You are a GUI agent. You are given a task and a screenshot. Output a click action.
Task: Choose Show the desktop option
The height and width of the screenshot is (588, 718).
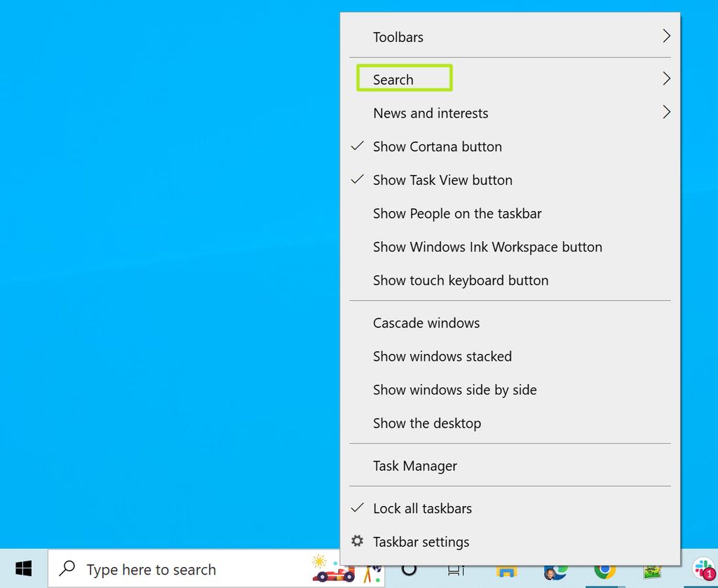(x=427, y=423)
